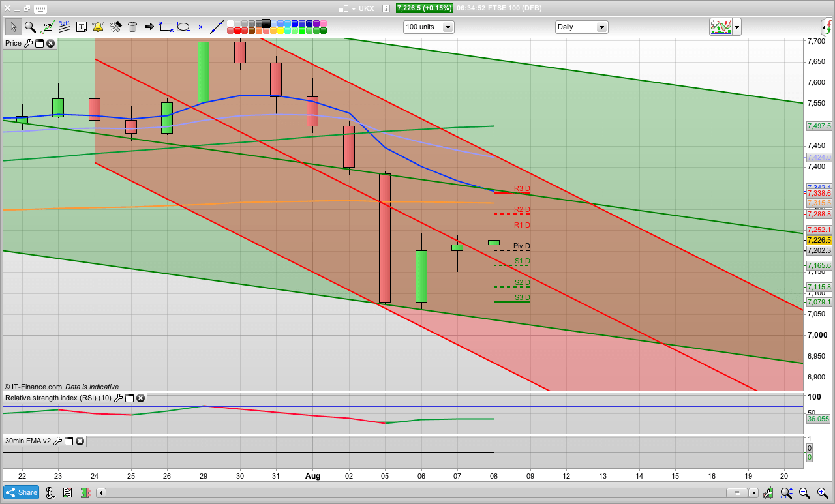Screen dimensions: 835x504
Task: Open the Daily timeframe dropdown
Action: point(581,27)
